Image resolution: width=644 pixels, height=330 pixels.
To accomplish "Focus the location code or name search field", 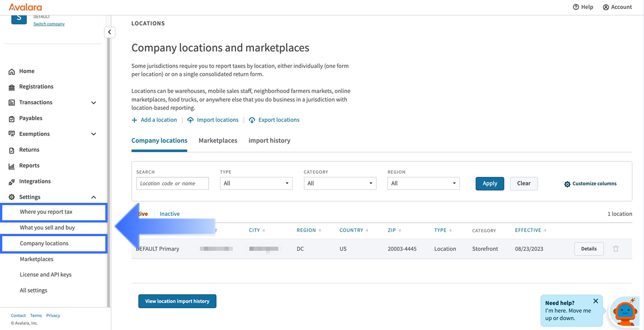I will [x=172, y=184].
